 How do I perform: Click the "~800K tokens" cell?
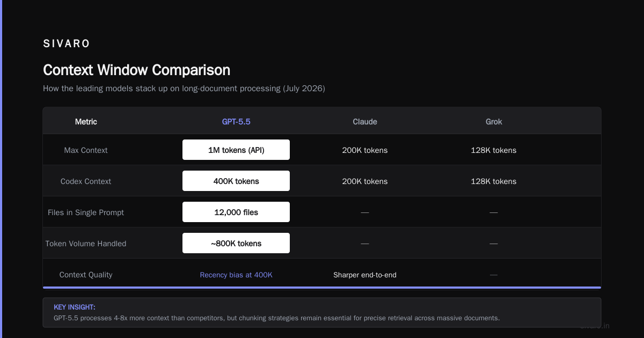(236, 243)
